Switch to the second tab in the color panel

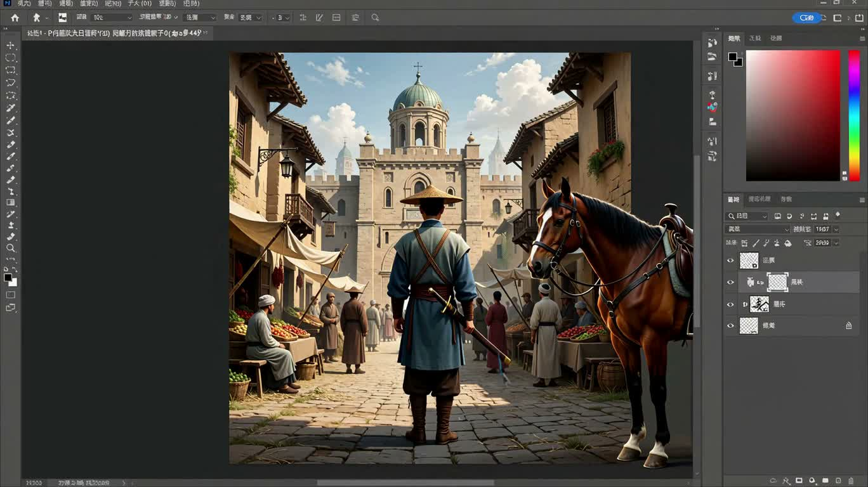(755, 39)
